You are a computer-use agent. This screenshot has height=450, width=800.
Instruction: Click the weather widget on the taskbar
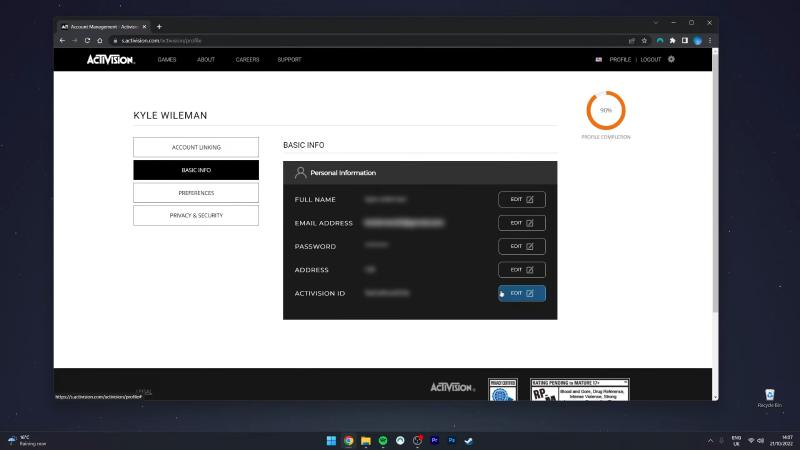27,440
